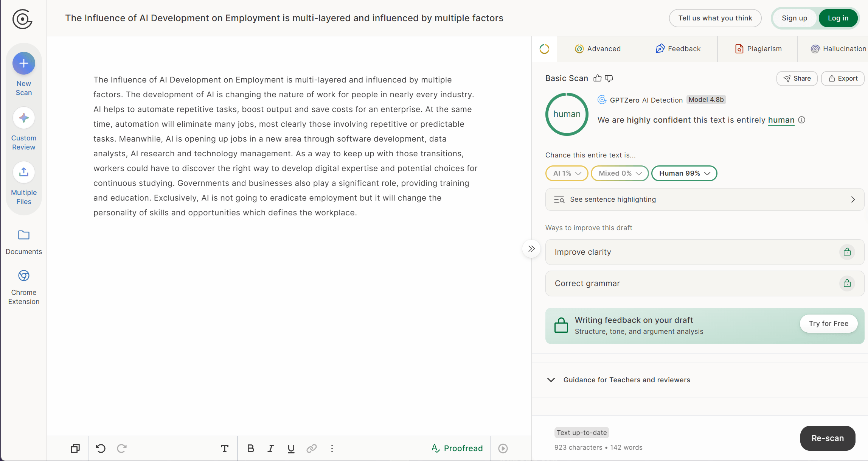Switch to the Advanced tab
The height and width of the screenshot is (461, 868).
[x=598, y=49]
